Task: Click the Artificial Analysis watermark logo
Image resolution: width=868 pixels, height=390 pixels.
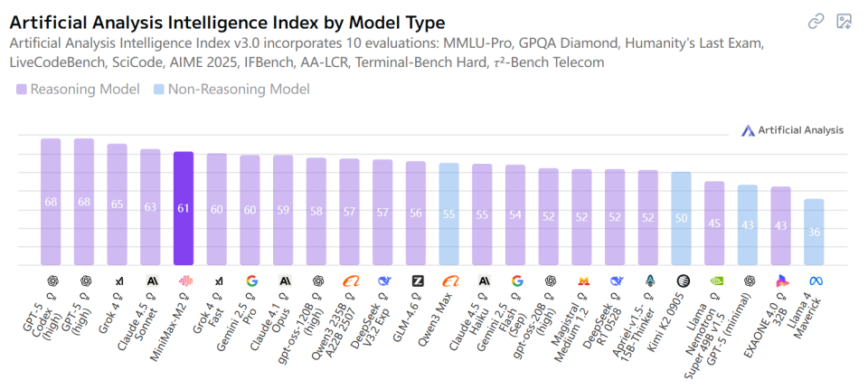Action: click(792, 130)
